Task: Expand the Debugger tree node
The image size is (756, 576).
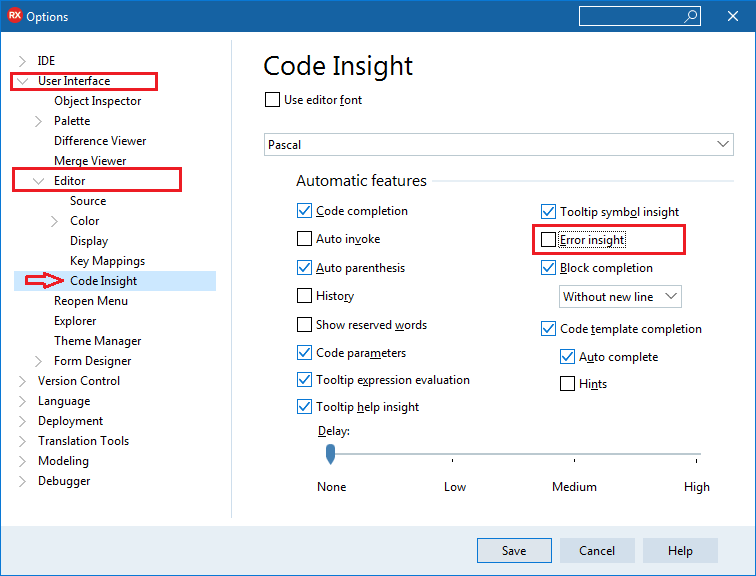Action: coord(22,481)
